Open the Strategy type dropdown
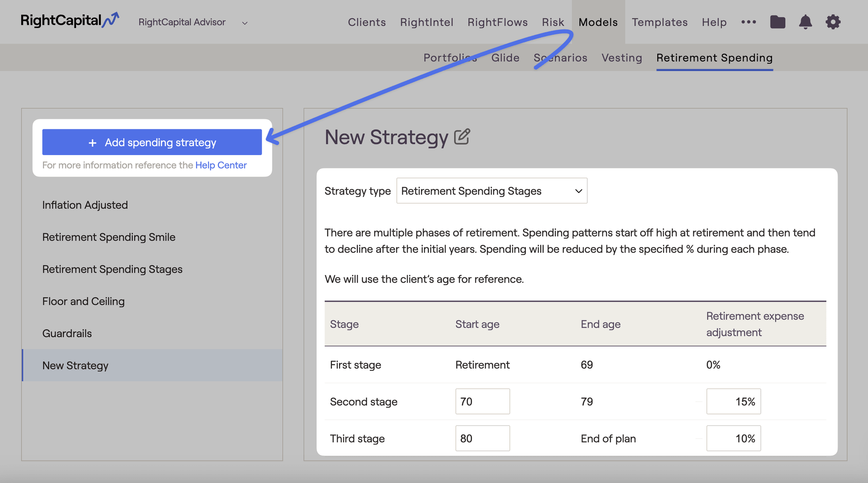 tap(492, 191)
